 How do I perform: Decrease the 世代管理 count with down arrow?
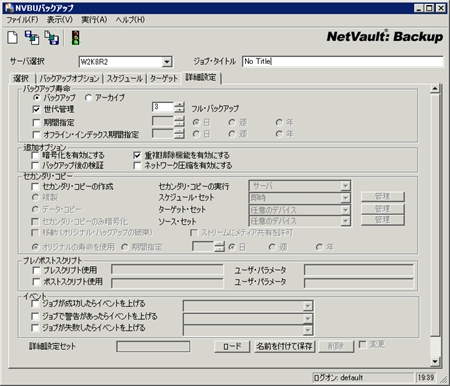click(x=179, y=110)
